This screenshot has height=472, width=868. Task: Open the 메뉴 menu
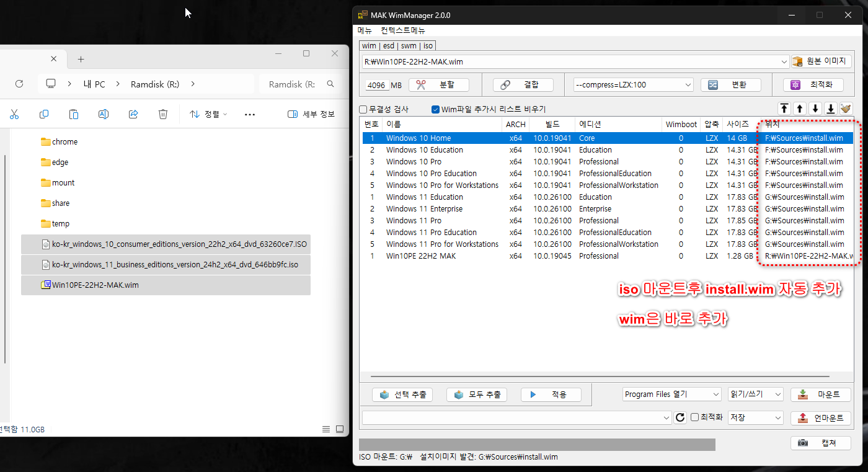click(365, 30)
